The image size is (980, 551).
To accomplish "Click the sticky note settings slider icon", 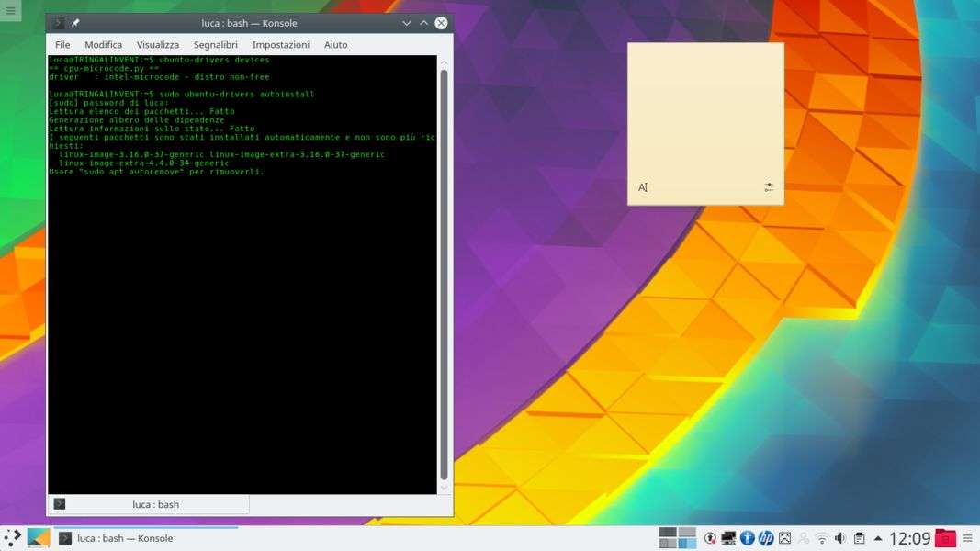I will point(769,187).
